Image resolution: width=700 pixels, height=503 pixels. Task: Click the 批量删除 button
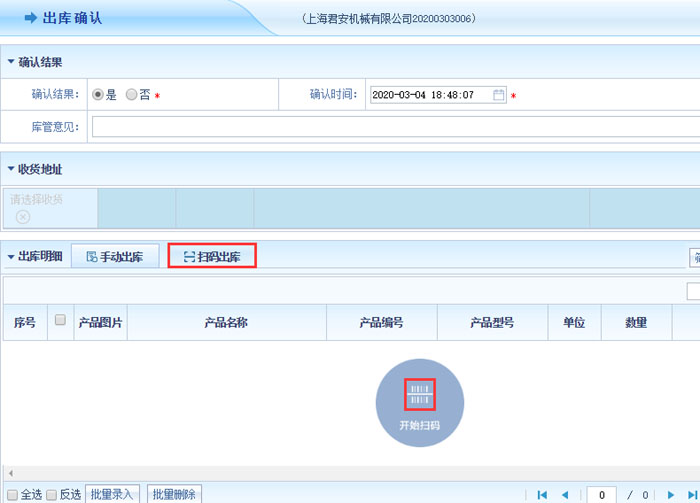(174, 494)
